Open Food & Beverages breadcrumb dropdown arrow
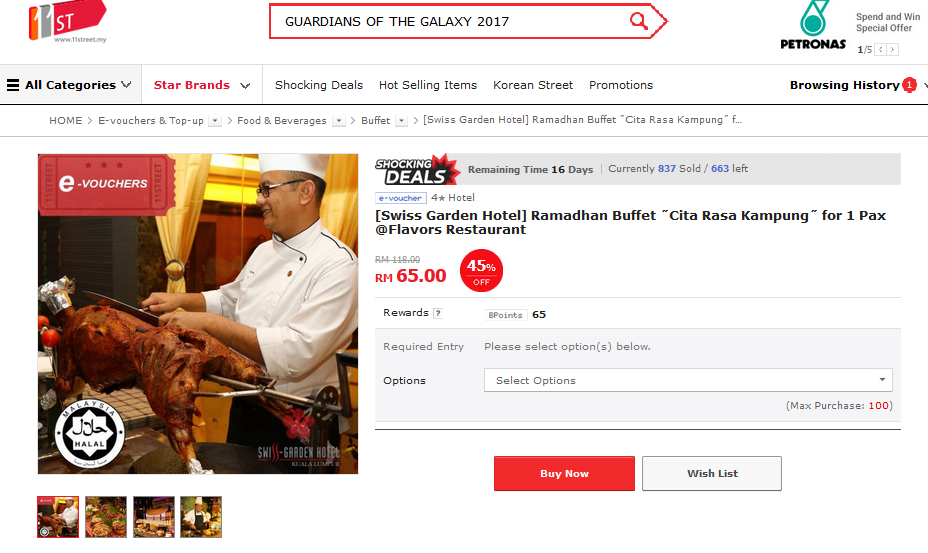The height and width of the screenshot is (553, 928). [x=339, y=121]
